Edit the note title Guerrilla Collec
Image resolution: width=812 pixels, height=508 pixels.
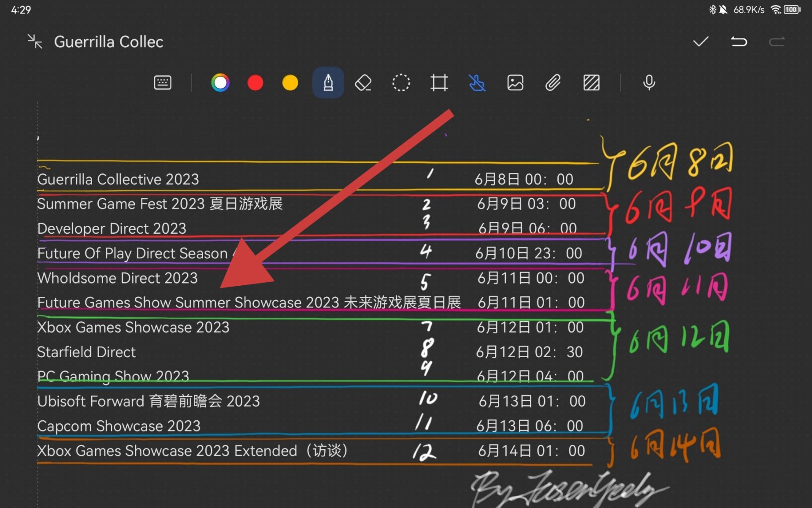tap(108, 42)
